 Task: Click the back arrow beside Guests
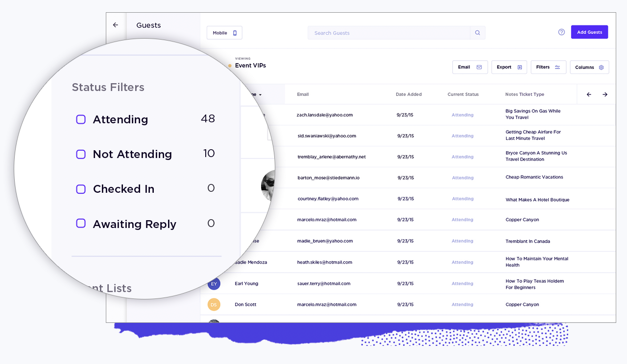(x=116, y=25)
